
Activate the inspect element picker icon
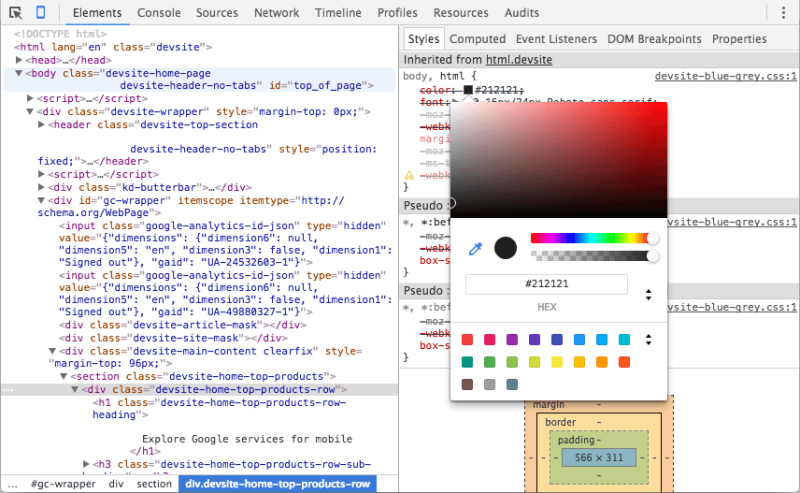point(16,13)
